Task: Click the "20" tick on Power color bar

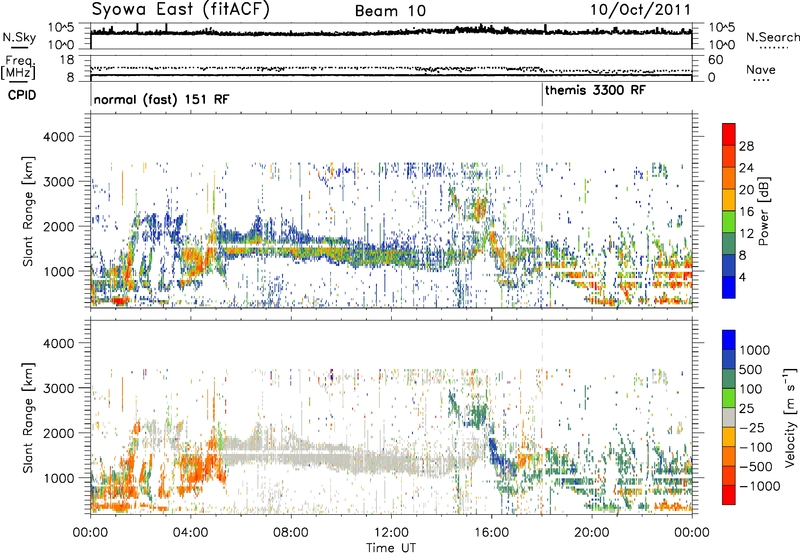Action: 746,190
